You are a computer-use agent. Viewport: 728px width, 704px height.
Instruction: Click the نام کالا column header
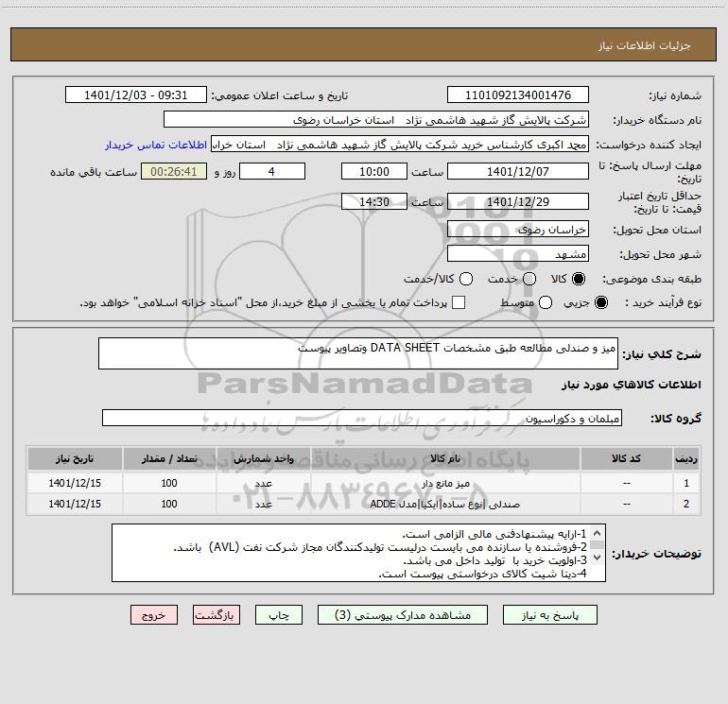tap(445, 458)
